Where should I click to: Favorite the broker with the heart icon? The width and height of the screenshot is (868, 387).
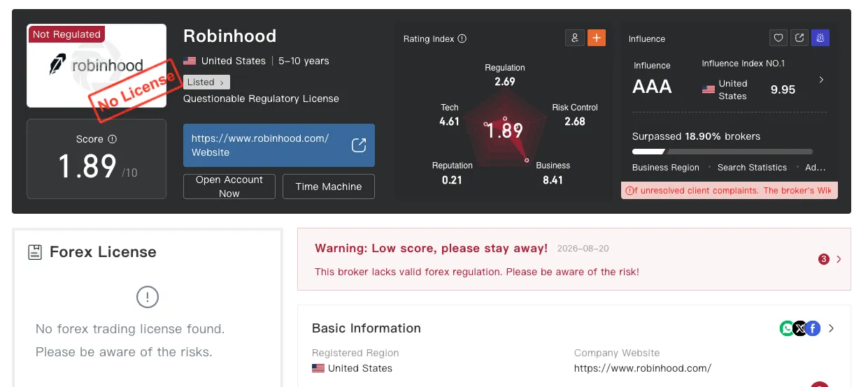778,38
